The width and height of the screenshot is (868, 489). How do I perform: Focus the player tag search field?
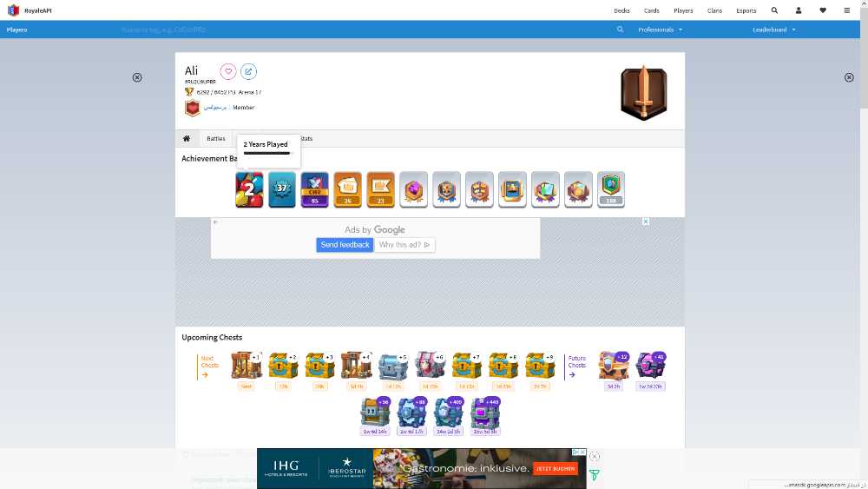tap(365, 30)
